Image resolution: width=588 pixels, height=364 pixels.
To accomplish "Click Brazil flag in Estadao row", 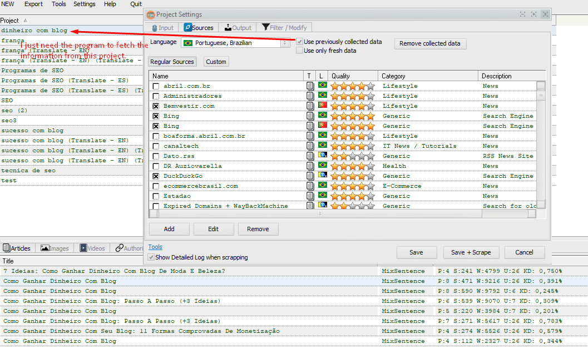I will coord(322,196).
